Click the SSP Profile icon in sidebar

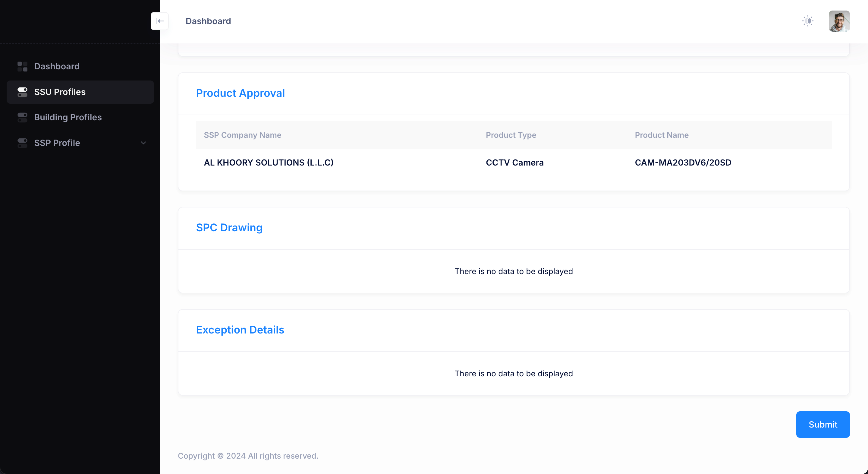click(x=22, y=143)
